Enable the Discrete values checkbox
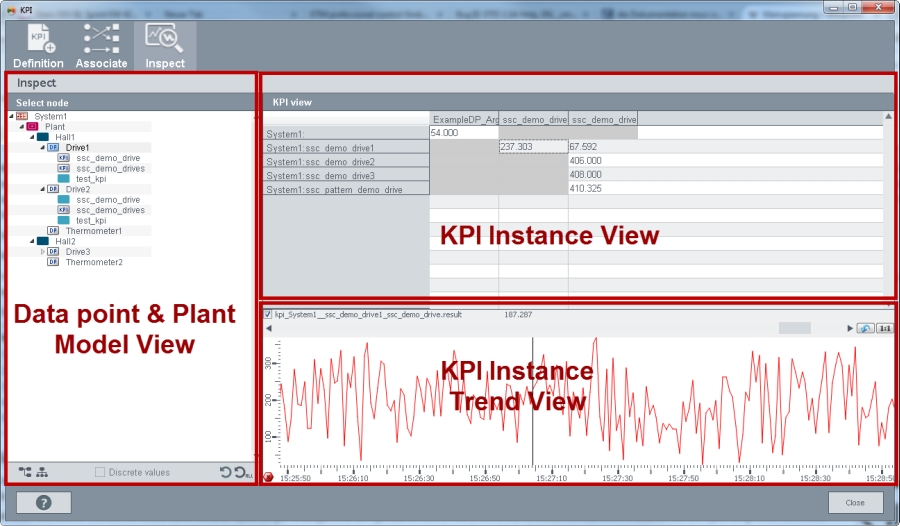Image resolution: width=900 pixels, height=526 pixels. 100,472
